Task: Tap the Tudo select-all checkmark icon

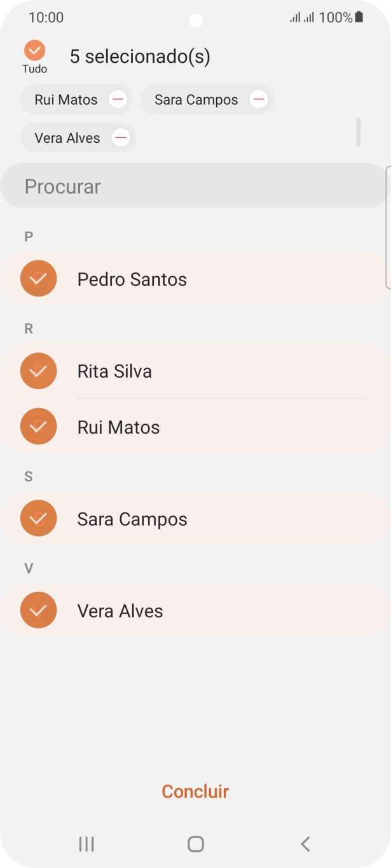Action: 35,50
